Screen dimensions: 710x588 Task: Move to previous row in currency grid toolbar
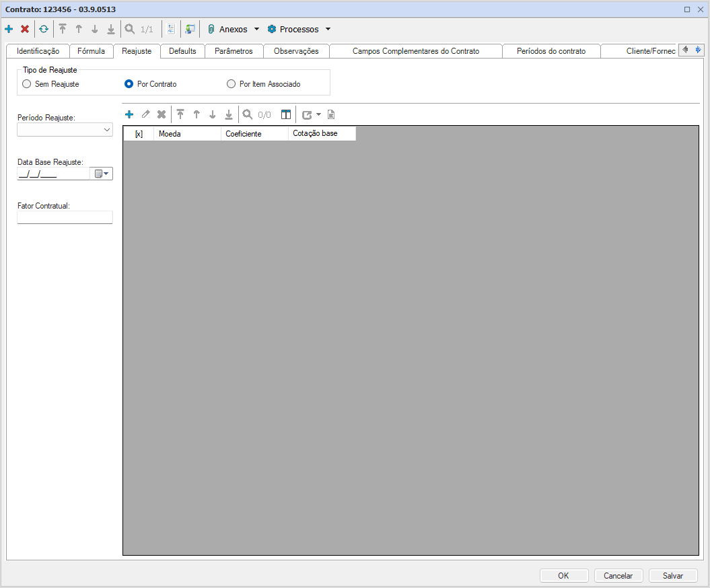coord(197,114)
